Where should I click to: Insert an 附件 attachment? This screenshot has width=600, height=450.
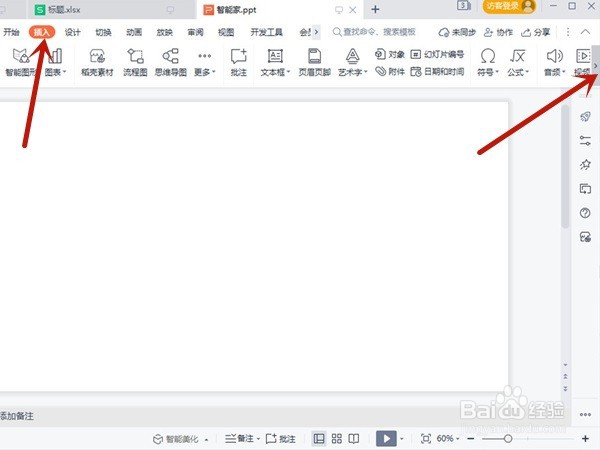click(x=390, y=71)
